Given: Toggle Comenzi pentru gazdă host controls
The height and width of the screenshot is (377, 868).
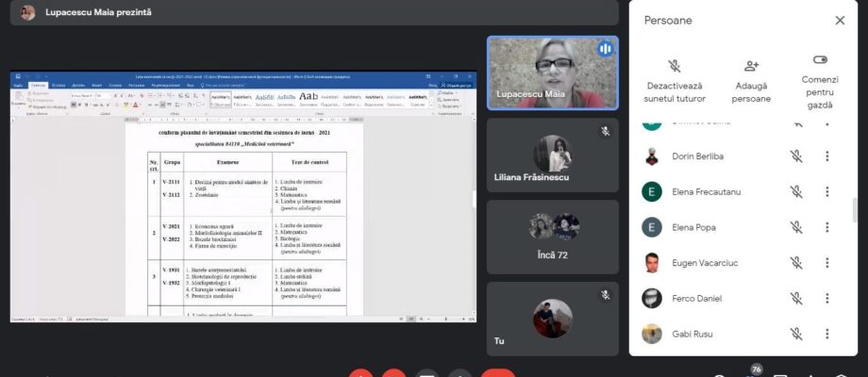Looking at the screenshot, I should [820, 81].
